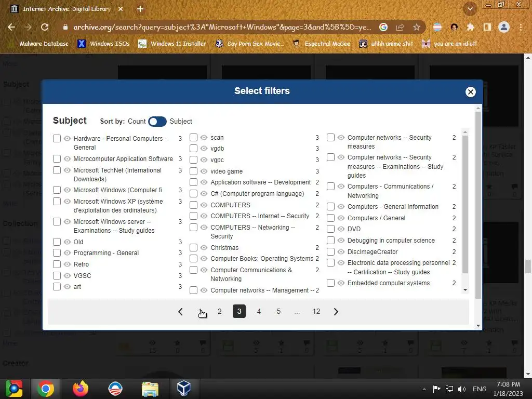Launch Firefox from the taskbar

81,389
